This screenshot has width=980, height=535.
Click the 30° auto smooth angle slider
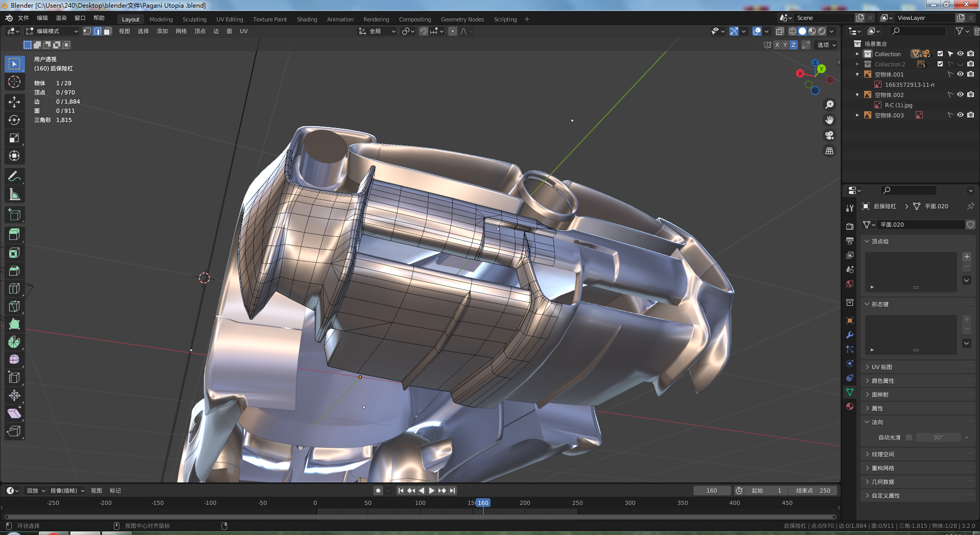pyautogui.click(x=938, y=437)
